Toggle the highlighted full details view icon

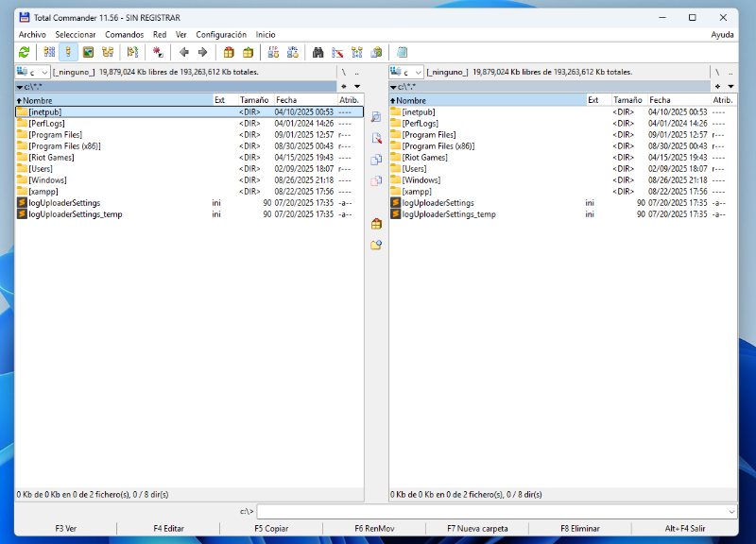tap(68, 52)
